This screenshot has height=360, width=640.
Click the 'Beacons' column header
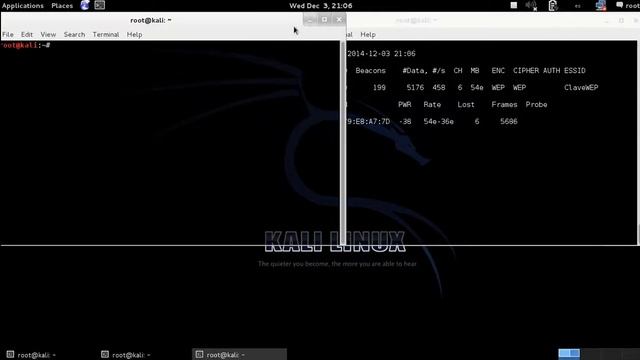[370, 71]
